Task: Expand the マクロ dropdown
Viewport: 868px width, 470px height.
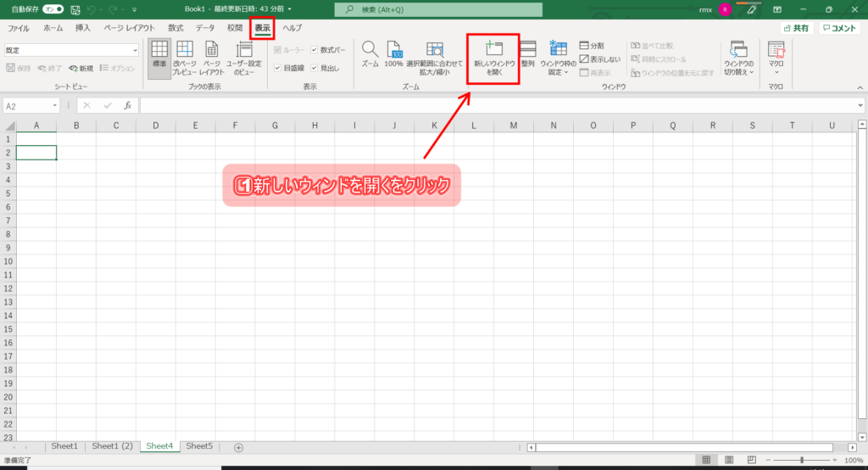Action: (x=776, y=58)
